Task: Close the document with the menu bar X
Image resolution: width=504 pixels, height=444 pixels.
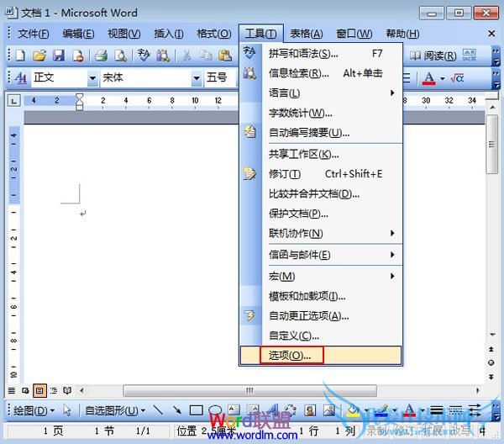Action: tap(491, 34)
